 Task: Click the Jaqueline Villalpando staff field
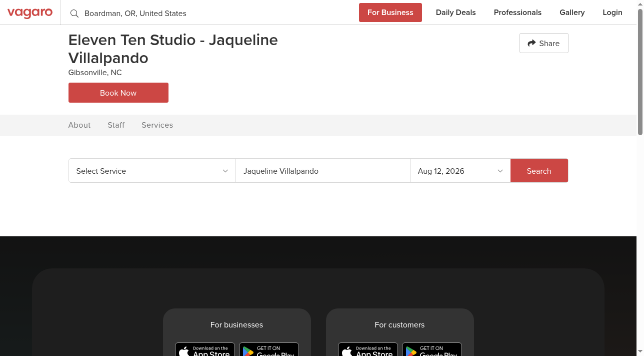point(323,171)
